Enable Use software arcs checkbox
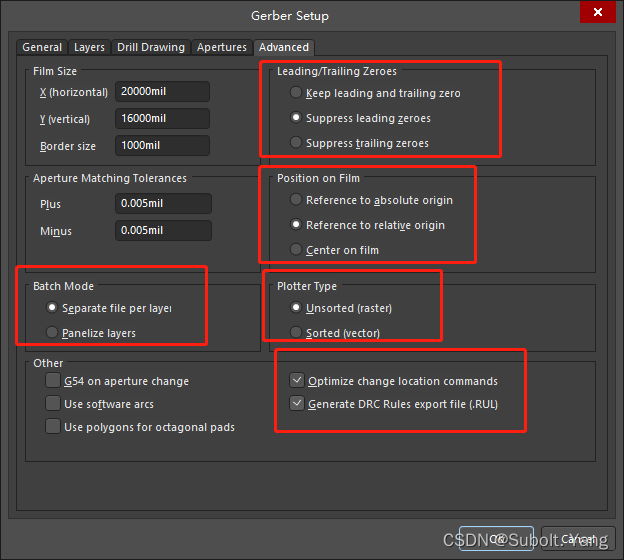The width and height of the screenshot is (624, 560). click(x=53, y=404)
